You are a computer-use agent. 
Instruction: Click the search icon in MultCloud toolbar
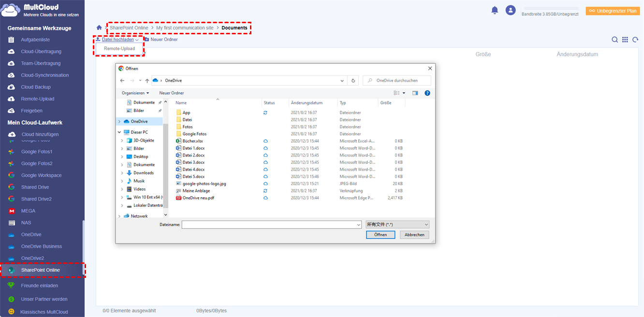(615, 40)
